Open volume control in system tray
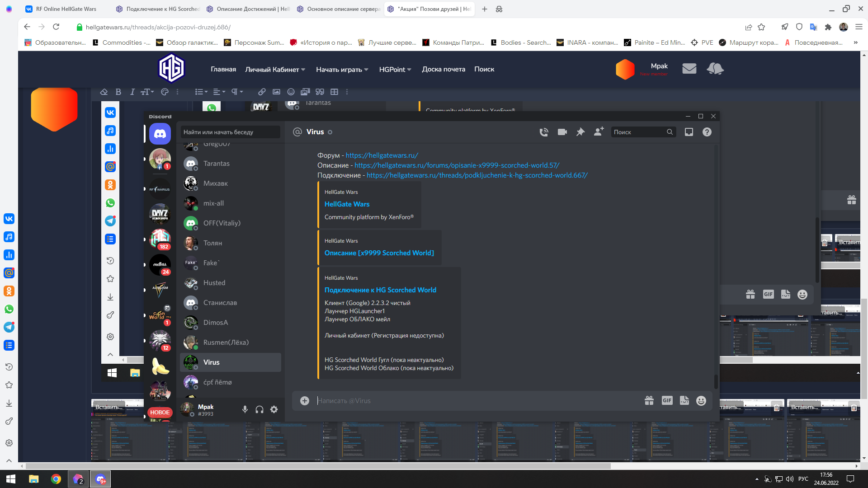Viewport: 868px width, 488px height. pyautogui.click(x=790, y=479)
